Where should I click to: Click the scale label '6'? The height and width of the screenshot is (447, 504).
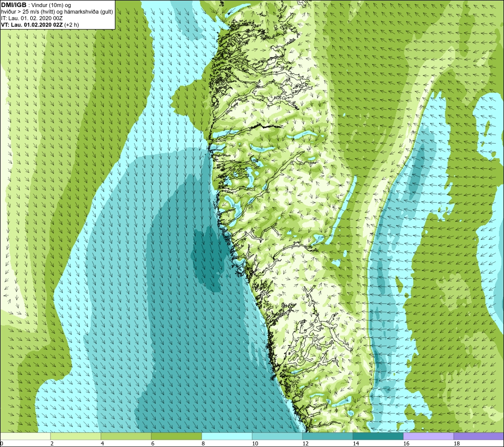pyautogui.click(x=153, y=444)
